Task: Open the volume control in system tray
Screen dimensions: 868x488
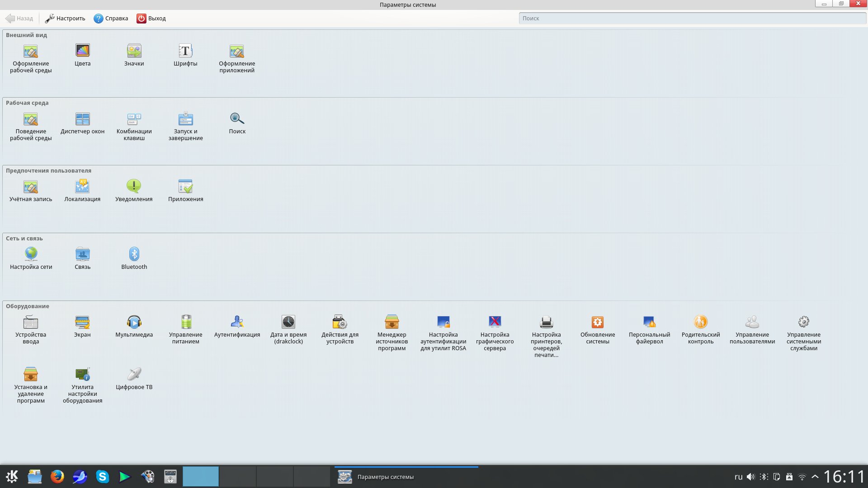Action: coord(751,477)
